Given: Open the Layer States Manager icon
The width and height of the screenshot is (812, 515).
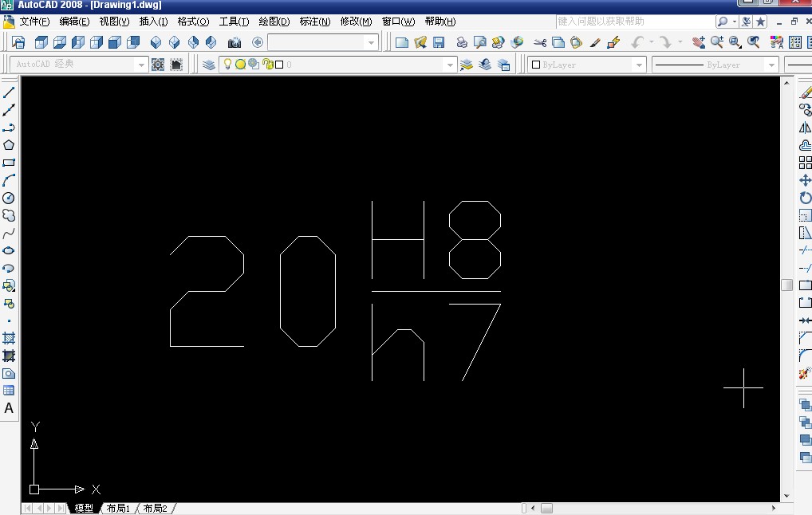Looking at the screenshot, I should tap(503, 65).
